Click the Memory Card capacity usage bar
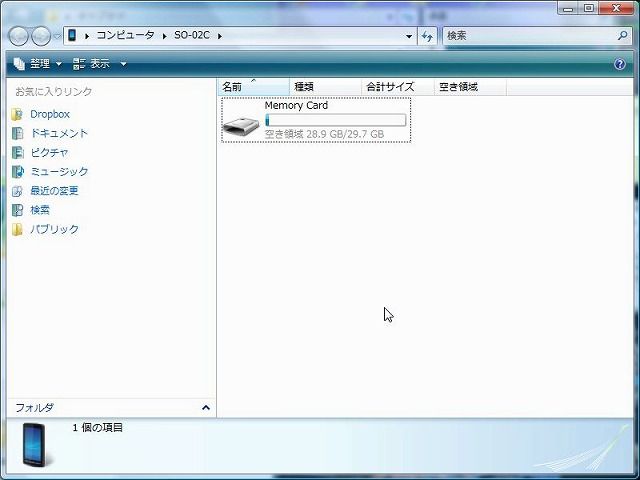This screenshot has height=480, width=640. point(336,120)
